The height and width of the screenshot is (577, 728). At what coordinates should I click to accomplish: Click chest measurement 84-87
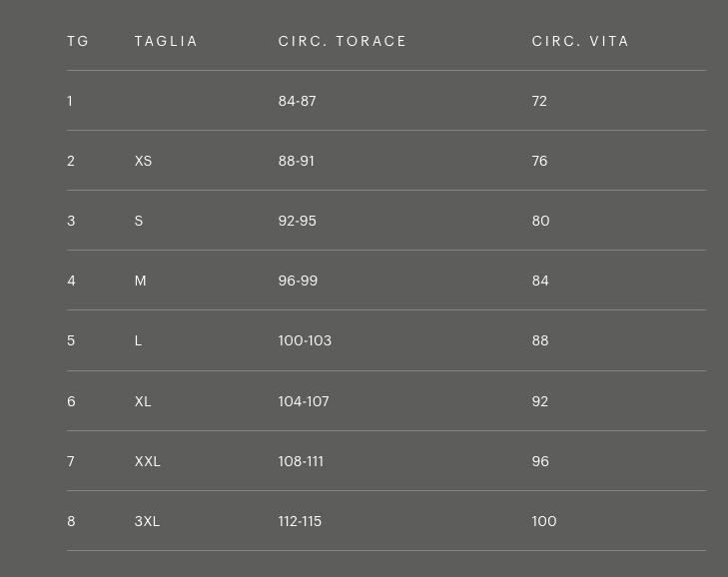click(x=297, y=101)
